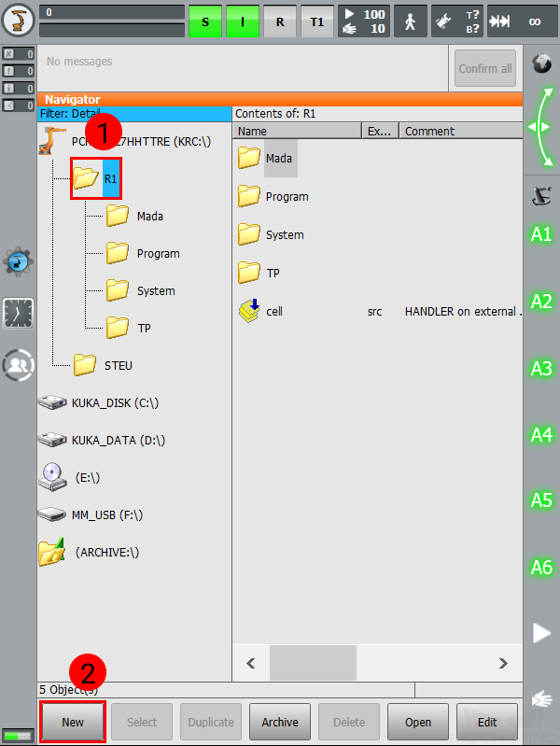This screenshot has width=560, height=746.
Task: Click the horizontal scrollbar thumb
Action: click(313, 663)
